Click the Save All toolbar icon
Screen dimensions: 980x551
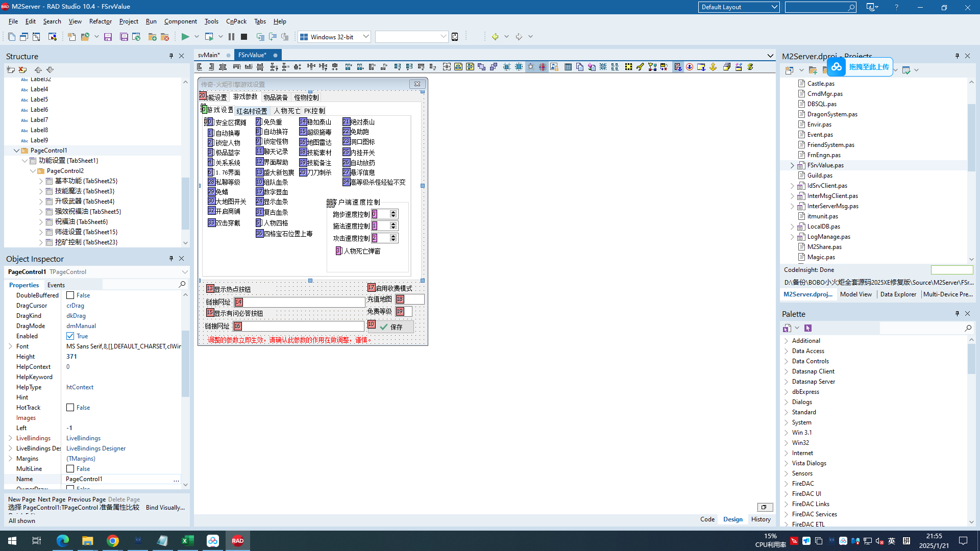point(124,37)
